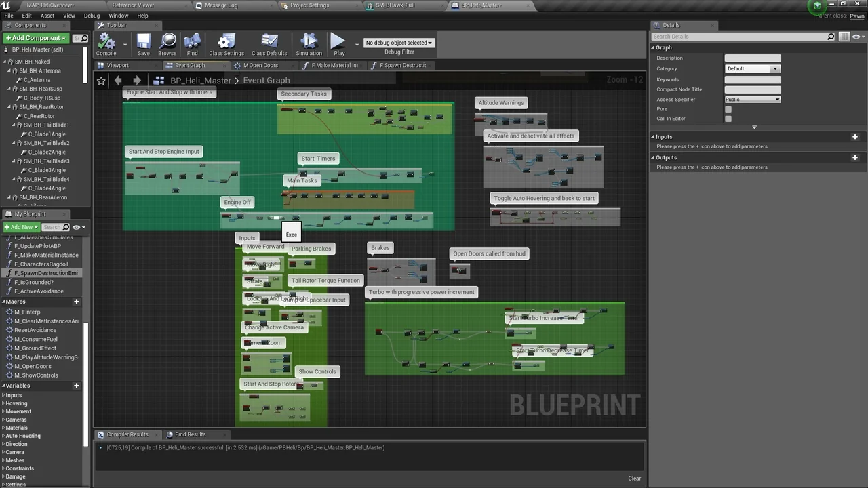Click the Add Component button
This screenshot has width=868, height=488.
pyautogui.click(x=36, y=38)
